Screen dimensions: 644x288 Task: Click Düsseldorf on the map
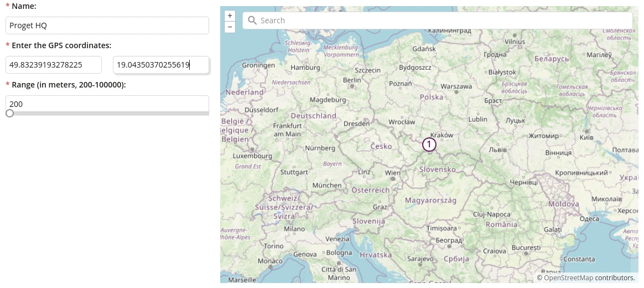click(262, 110)
